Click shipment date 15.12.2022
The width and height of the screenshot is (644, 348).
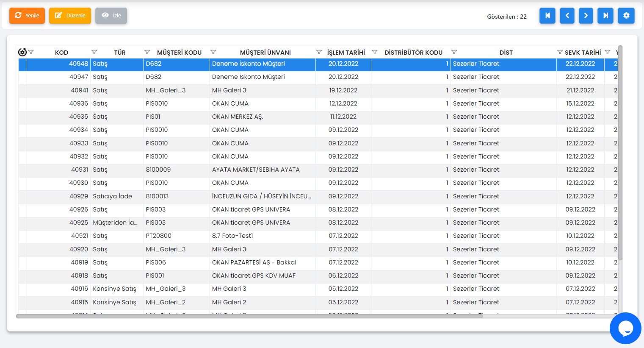tap(580, 103)
